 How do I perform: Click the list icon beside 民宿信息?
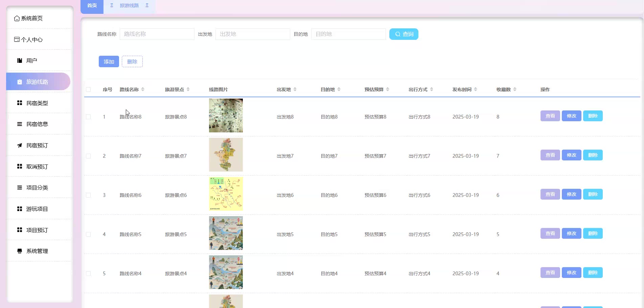pyautogui.click(x=20, y=124)
